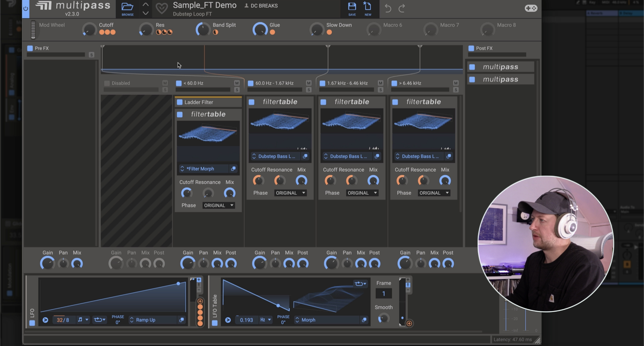Favorite the preset with heart icon

pyautogui.click(x=162, y=8)
